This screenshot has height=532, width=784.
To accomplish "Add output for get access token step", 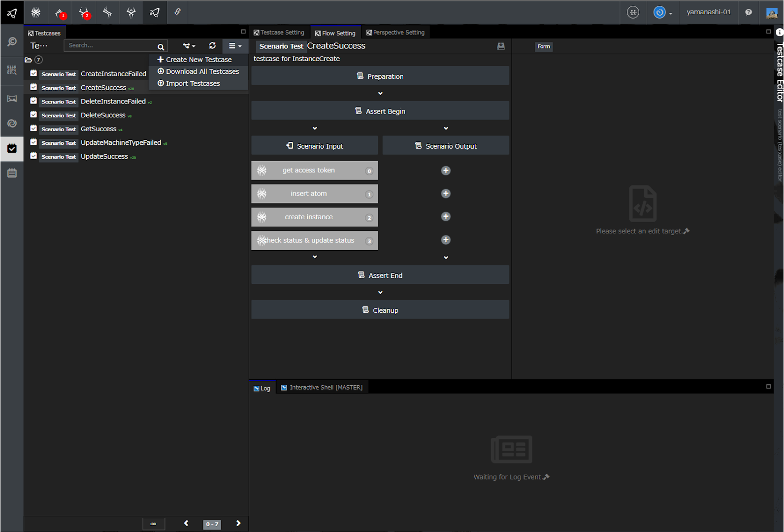I will point(446,170).
